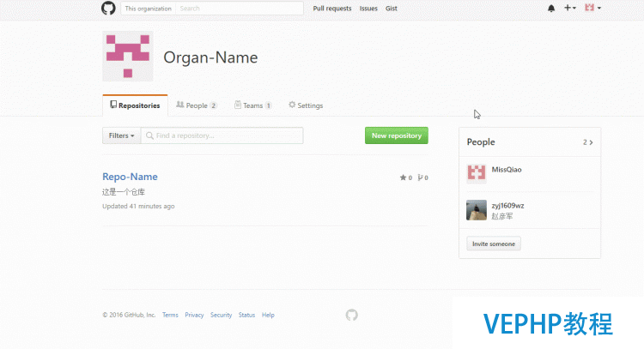Click the 这是一个仓库 repository description
The width and height of the screenshot is (644, 349).
click(123, 192)
